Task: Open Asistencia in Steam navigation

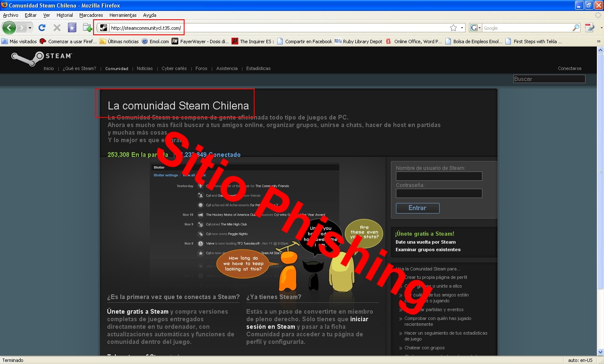Action: coord(227,68)
